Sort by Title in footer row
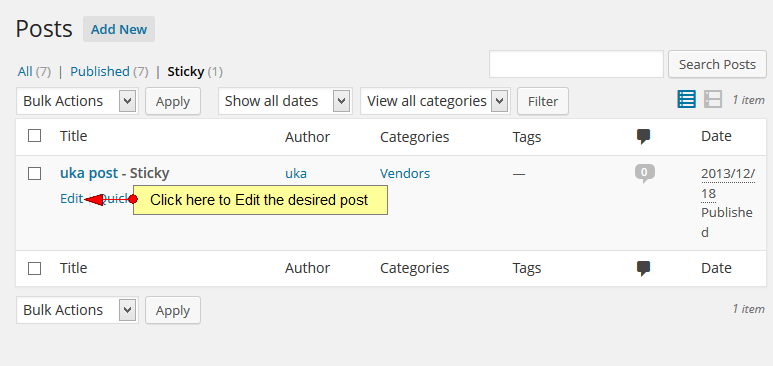Viewport: 773px width, 366px height. [73, 268]
